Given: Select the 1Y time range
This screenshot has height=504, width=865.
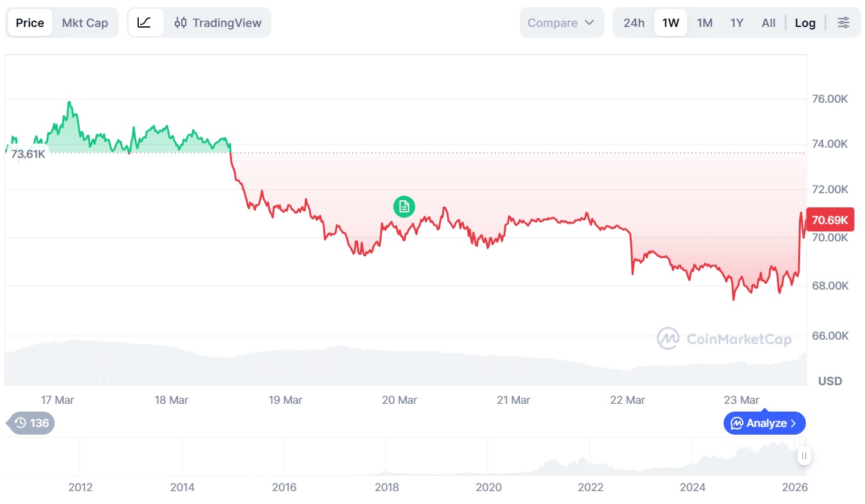Looking at the screenshot, I should tap(736, 23).
